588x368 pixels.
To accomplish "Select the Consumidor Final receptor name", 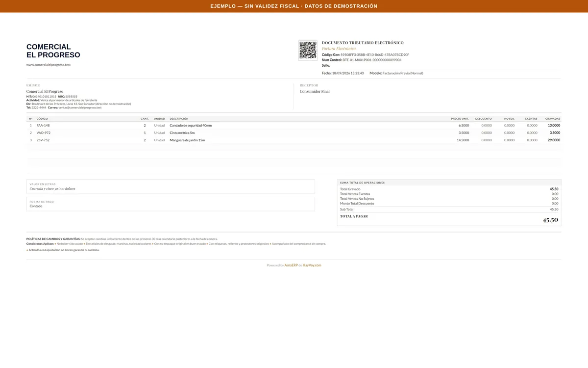I will tap(315, 92).
